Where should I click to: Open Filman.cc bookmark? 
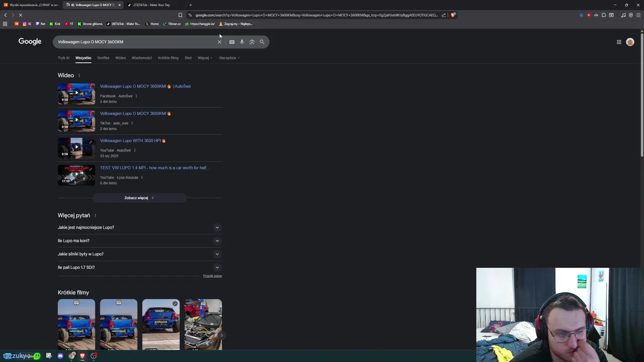point(172,24)
